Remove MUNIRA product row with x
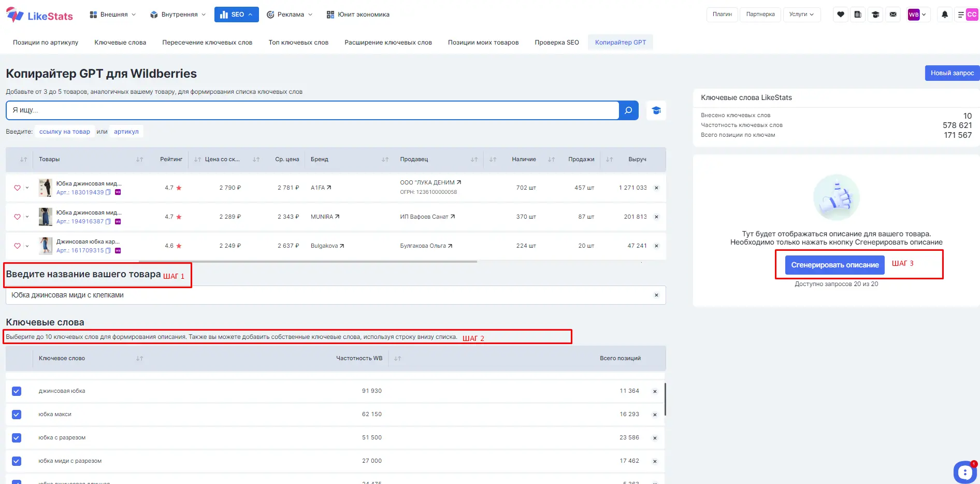 656,217
